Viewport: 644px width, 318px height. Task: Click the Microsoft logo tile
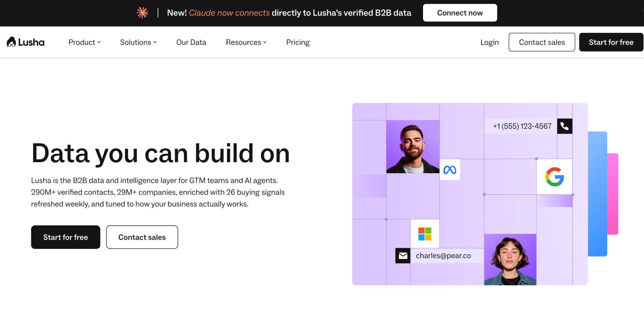(425, 234)
